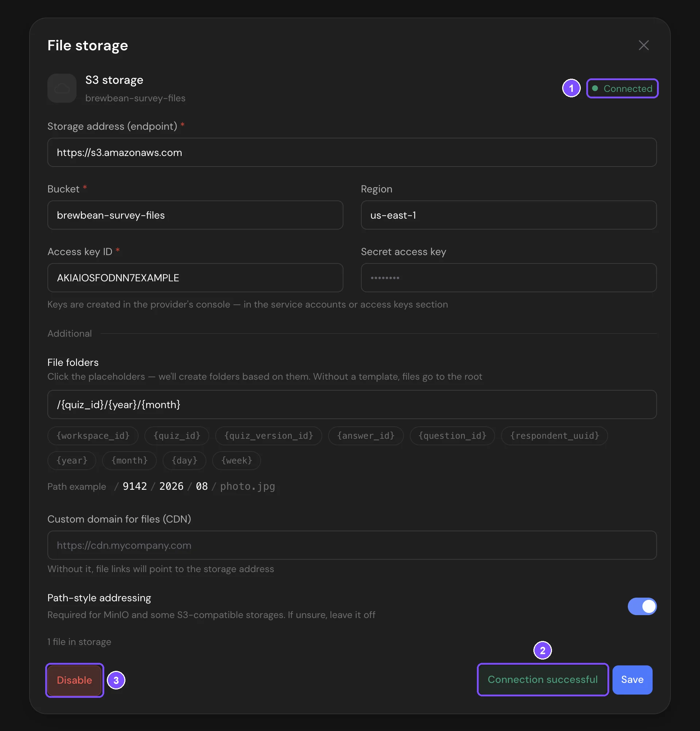
Task: Toggle Path-style addressing switch
Action: click(642, 606)
